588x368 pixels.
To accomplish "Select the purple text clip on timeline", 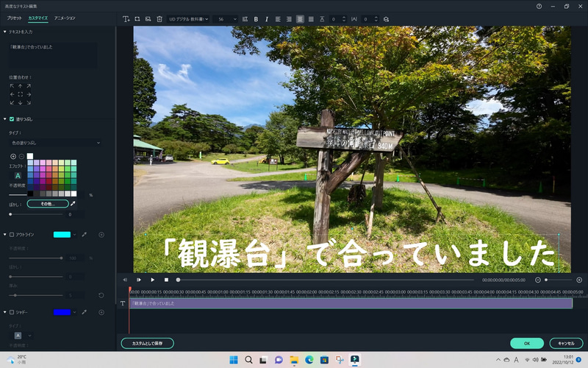I will tap(351, 303).
